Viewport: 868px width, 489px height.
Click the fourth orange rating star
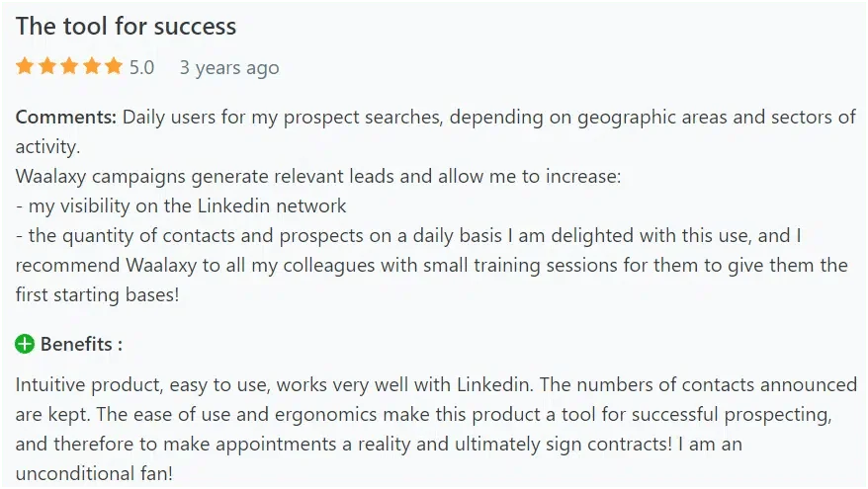[91, 66]
